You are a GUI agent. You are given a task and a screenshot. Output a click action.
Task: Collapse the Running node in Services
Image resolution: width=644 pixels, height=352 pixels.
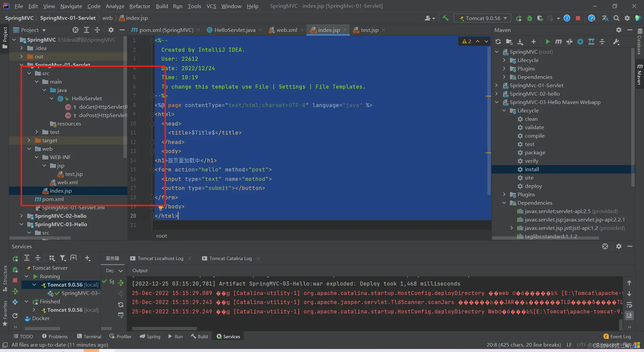click(x=26, y=276)
